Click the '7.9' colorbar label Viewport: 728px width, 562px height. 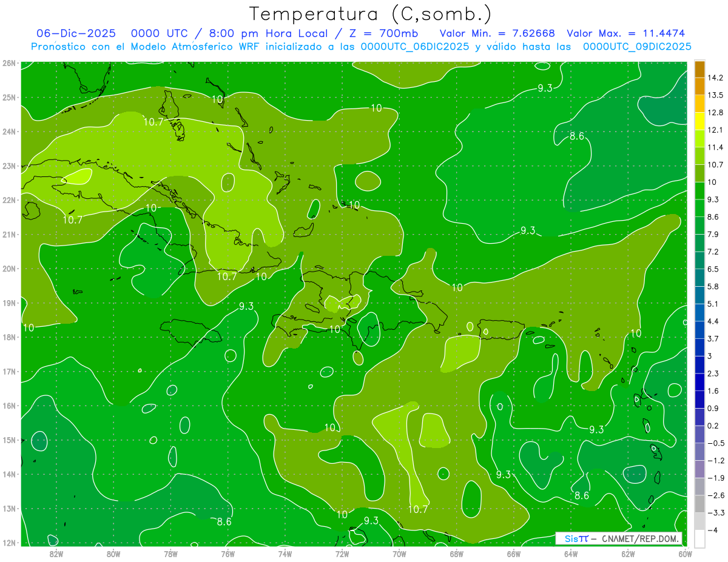(x=713, y=234)
